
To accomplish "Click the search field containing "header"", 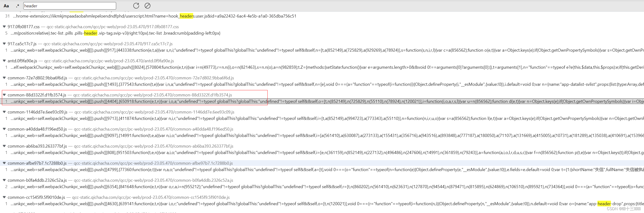I will (x=70, y=6).
